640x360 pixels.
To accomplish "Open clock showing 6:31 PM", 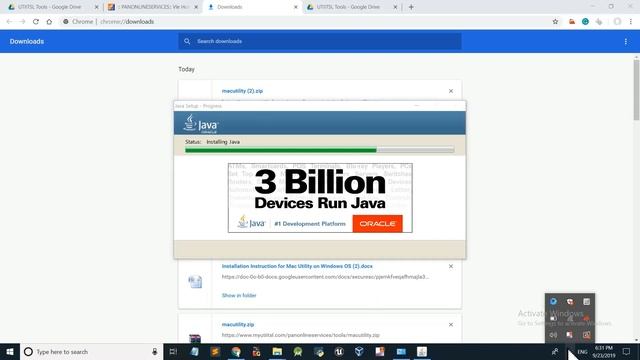I will click(604, 352).
